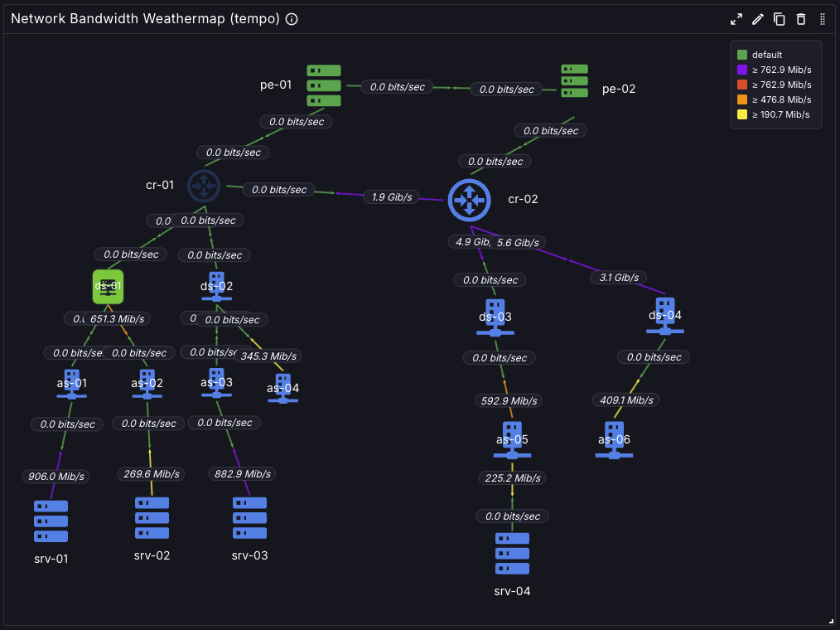This screenshot has width=840, height=630.
Task: Select the cr-01 router node
Action: 204,186
